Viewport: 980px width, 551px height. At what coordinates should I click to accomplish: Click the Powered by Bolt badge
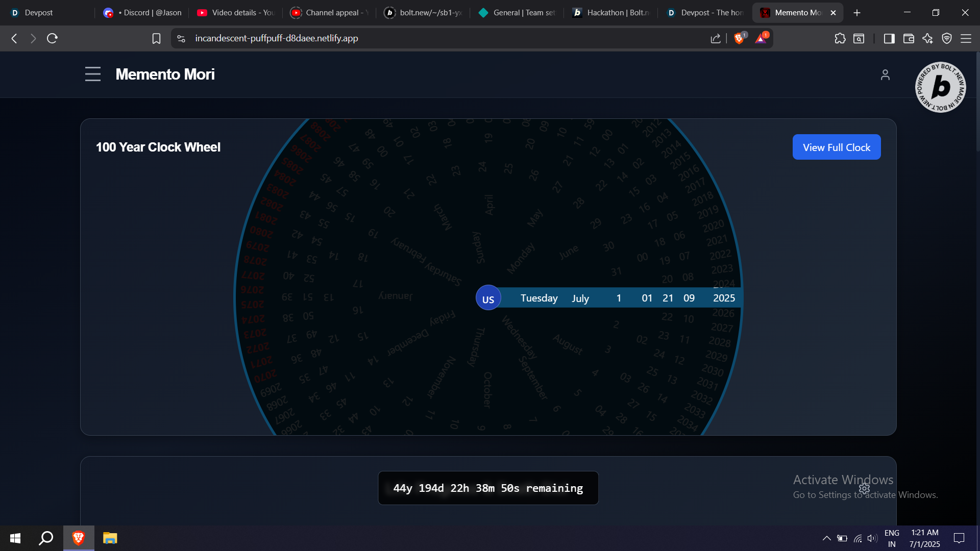pyautogui.click(x=940, y=87)
